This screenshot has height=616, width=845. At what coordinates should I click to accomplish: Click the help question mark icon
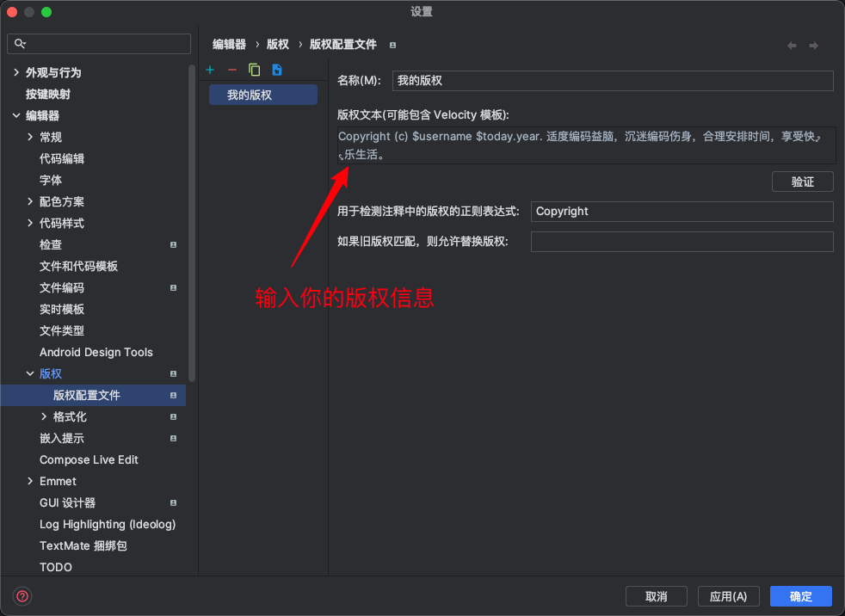(x=23, y=595)
